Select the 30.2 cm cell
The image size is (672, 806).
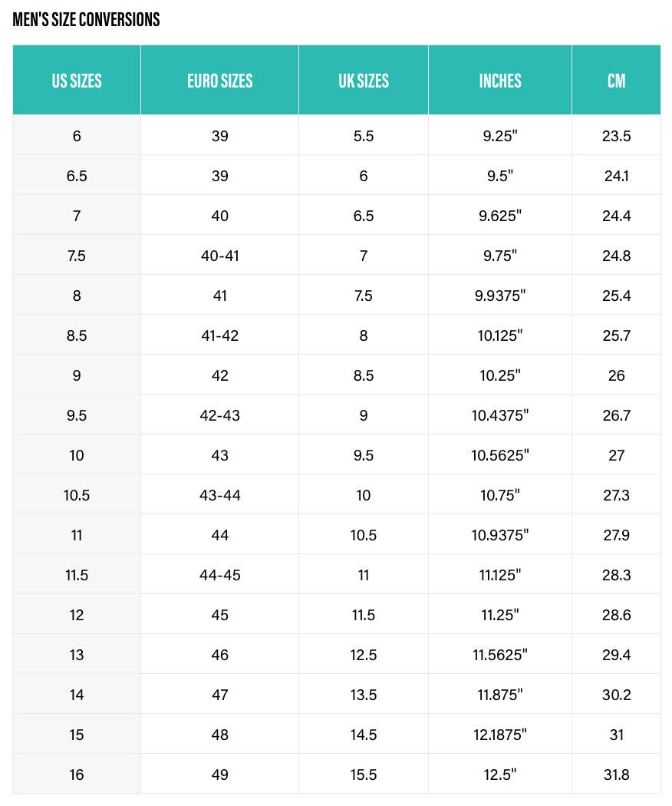pos(616,695)
